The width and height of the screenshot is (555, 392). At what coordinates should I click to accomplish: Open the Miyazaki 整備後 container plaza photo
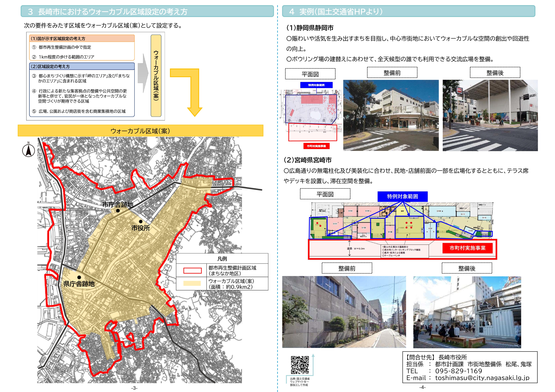467,312
